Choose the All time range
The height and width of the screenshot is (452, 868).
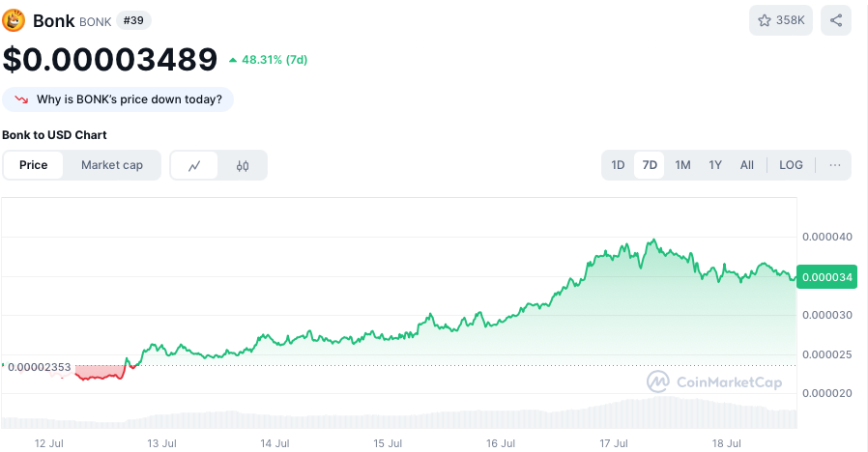tap(747, 165)
